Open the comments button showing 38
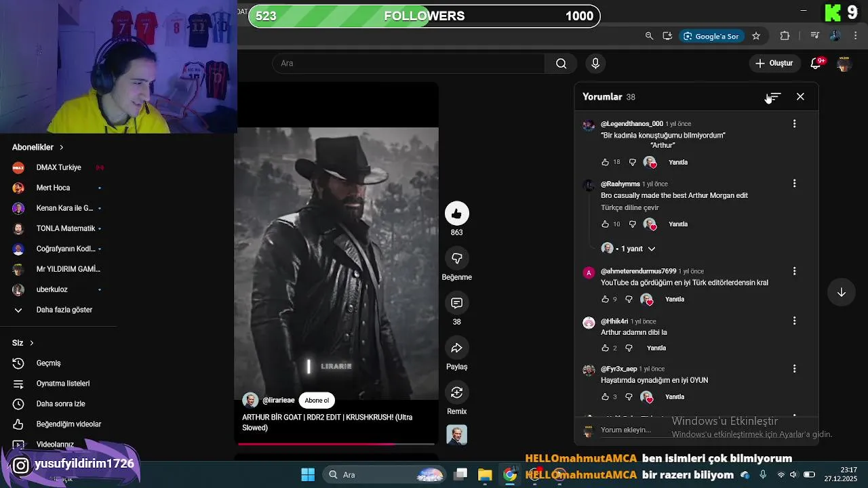 [x=456, y=303]
